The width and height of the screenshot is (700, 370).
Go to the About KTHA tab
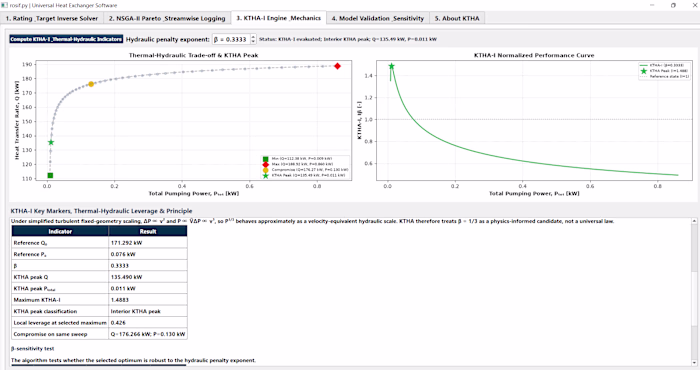pyautogui.click(x=457, y=18)
